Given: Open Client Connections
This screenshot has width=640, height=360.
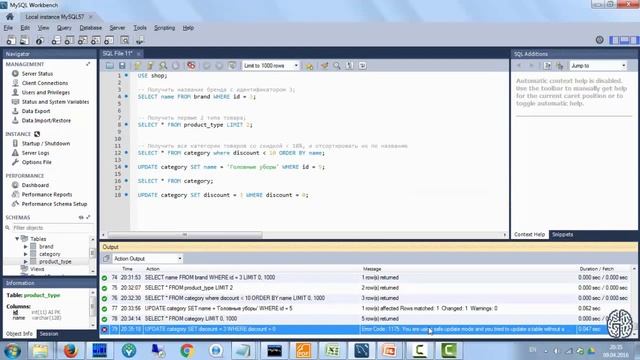Looking at the screenshot, I should 45,83.
